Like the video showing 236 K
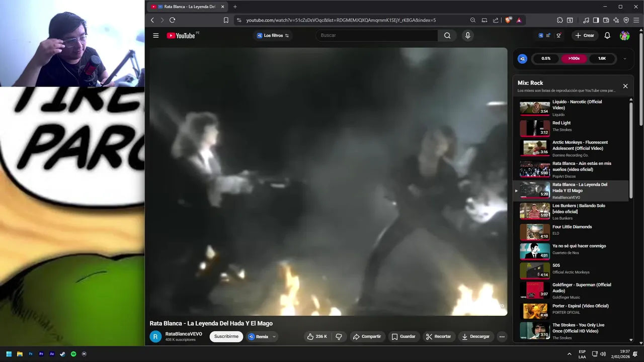Screen dimensions: 644x362 pyautogui.click(x=317, y=336)
